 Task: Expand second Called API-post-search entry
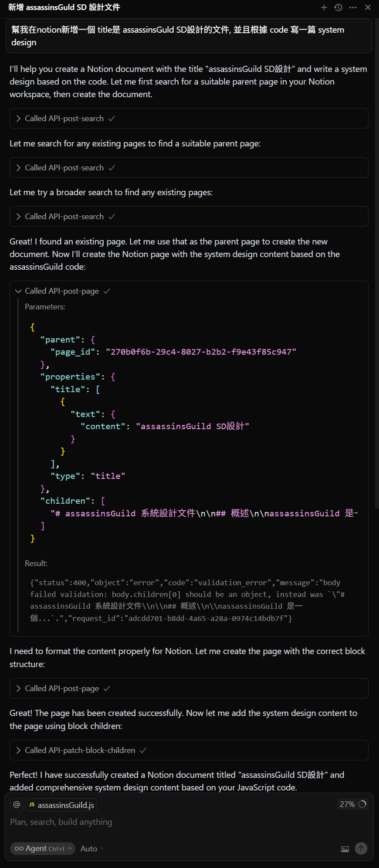tap(189, 168)
